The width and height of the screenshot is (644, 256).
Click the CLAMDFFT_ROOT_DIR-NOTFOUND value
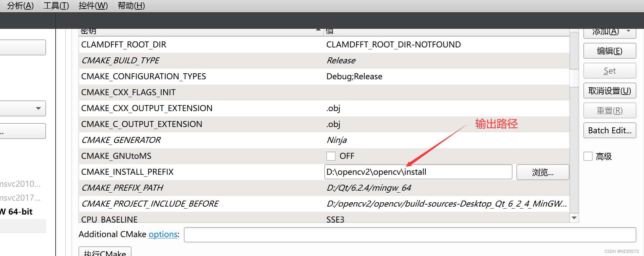point(394,44)
